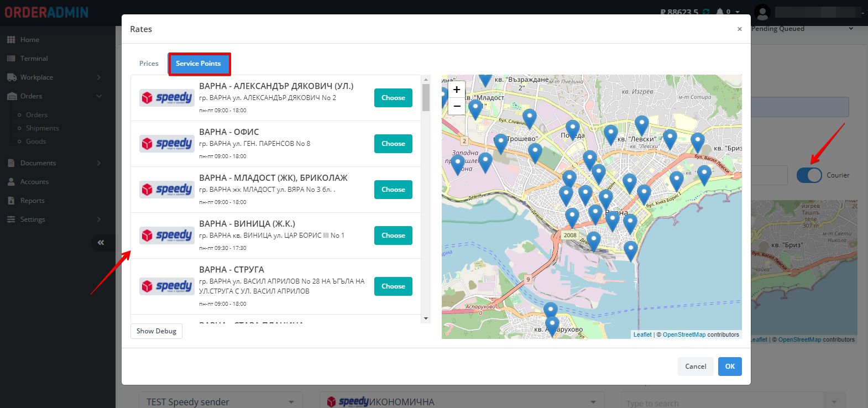Expand the Documents submenu
The width and height of the screenshot is (868, 408).
coord(99,163)
